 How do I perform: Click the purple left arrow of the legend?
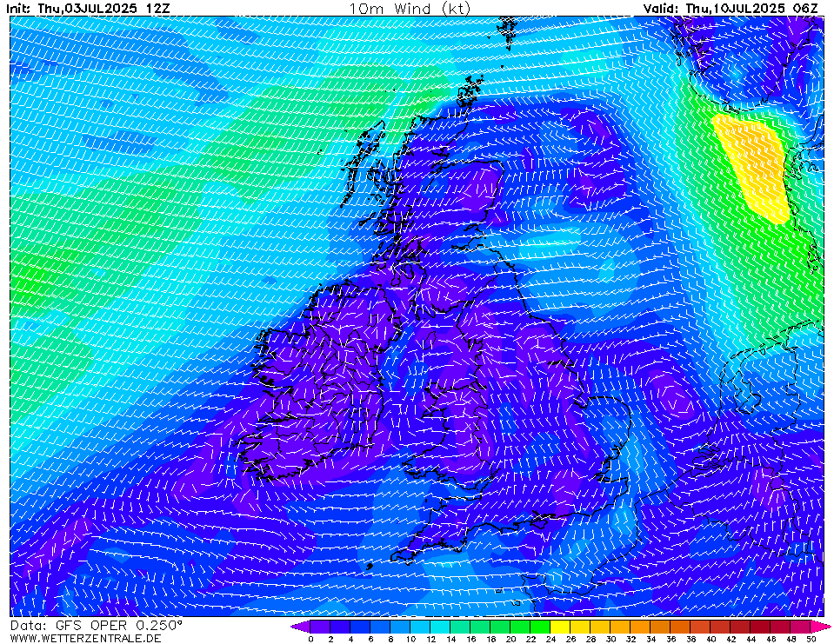[x=300, y=627]
